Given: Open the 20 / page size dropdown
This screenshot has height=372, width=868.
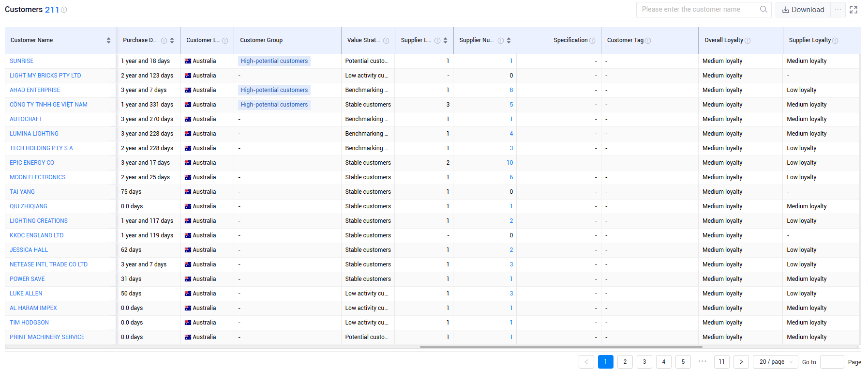Looking at the screenshot, I should click(x=776, y=362).
